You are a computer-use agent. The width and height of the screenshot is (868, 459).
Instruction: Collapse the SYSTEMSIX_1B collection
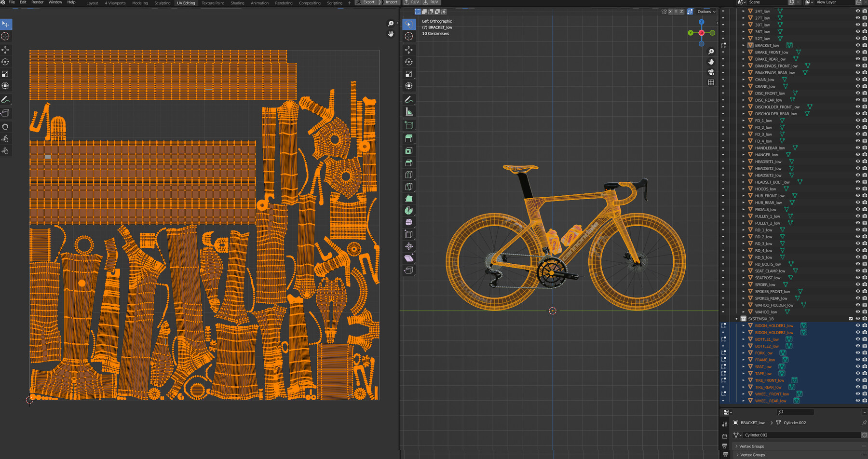(737, 319)
